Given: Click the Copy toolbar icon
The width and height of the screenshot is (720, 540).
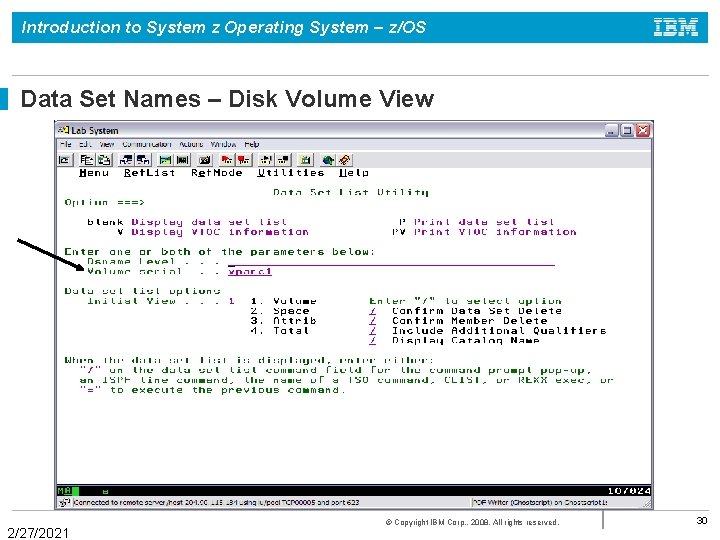Looking at the screenshot, I should click(86, 160).
